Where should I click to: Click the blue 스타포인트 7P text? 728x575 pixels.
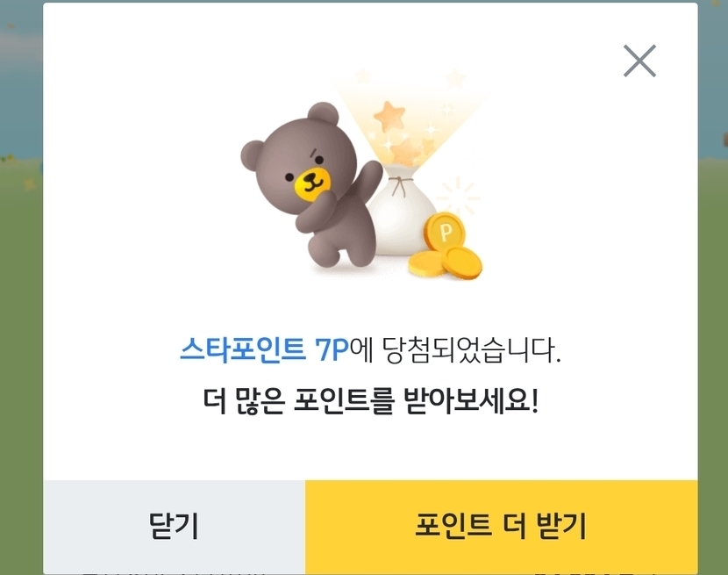(264, 349)
